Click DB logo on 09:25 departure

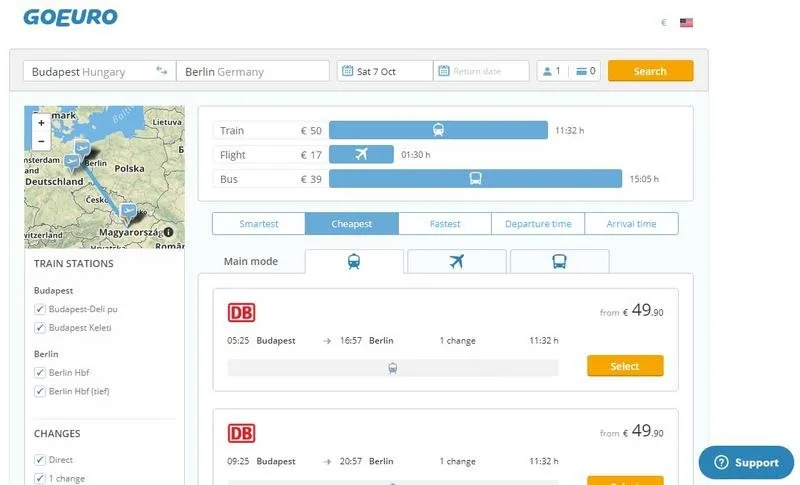tap(241, 433)
